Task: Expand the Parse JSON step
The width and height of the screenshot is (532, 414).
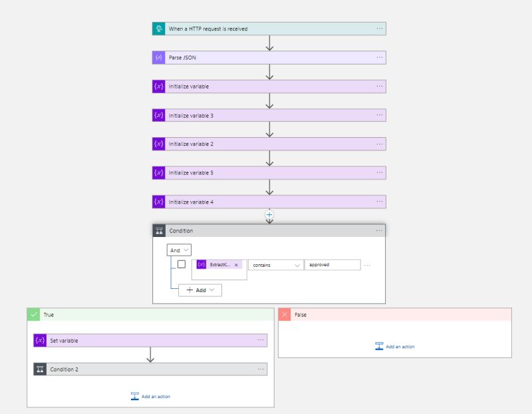Action: coord(269,58)
